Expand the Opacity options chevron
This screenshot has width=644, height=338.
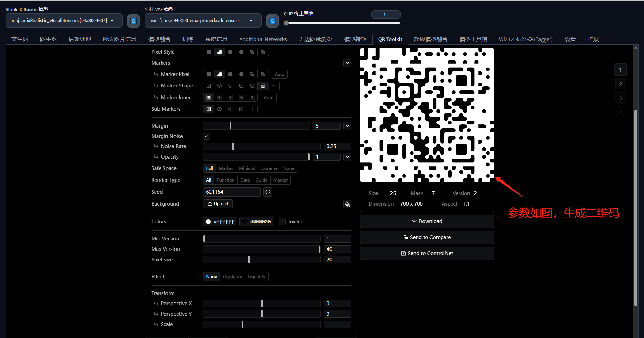347,157
